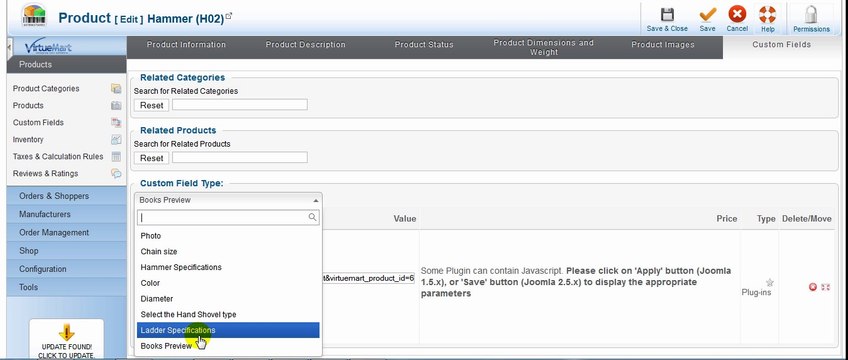
Task: Click the Related Categories search field
Action: [240, 105]
